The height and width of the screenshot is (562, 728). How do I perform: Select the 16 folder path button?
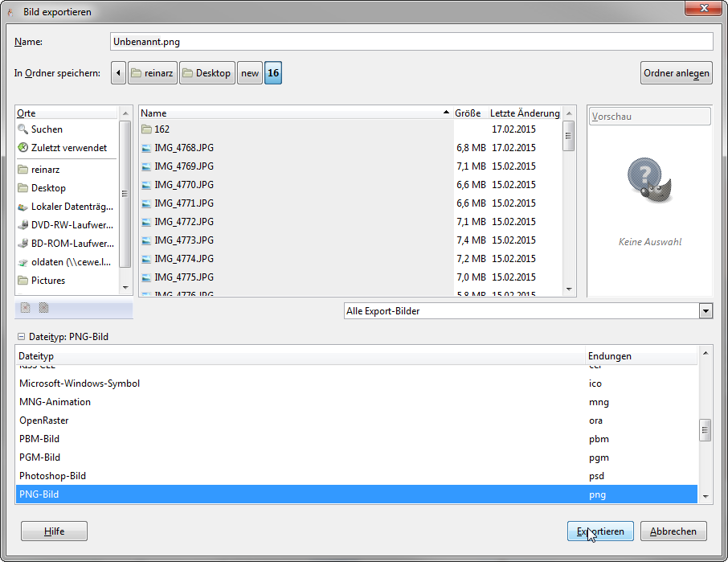(x=273, y=73)
